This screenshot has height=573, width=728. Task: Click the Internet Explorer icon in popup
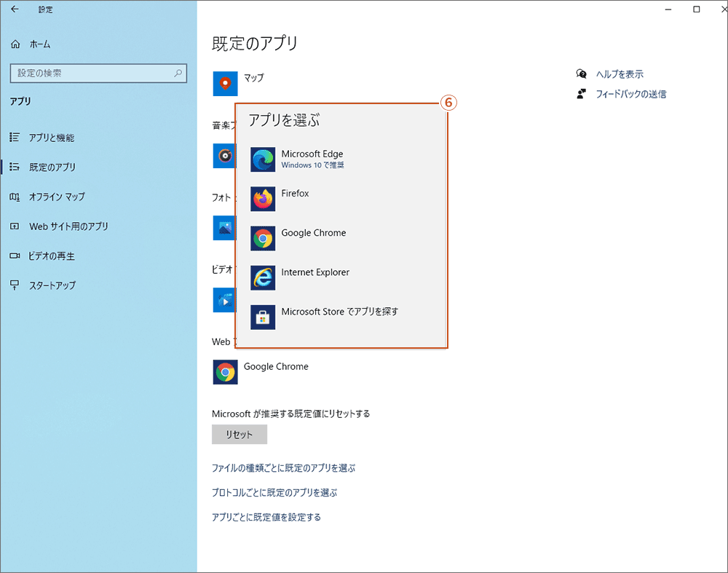click(263, 278)
